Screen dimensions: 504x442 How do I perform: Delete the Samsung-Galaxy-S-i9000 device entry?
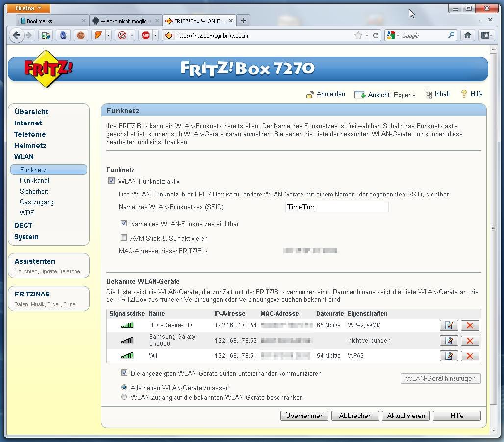point(470,341)
